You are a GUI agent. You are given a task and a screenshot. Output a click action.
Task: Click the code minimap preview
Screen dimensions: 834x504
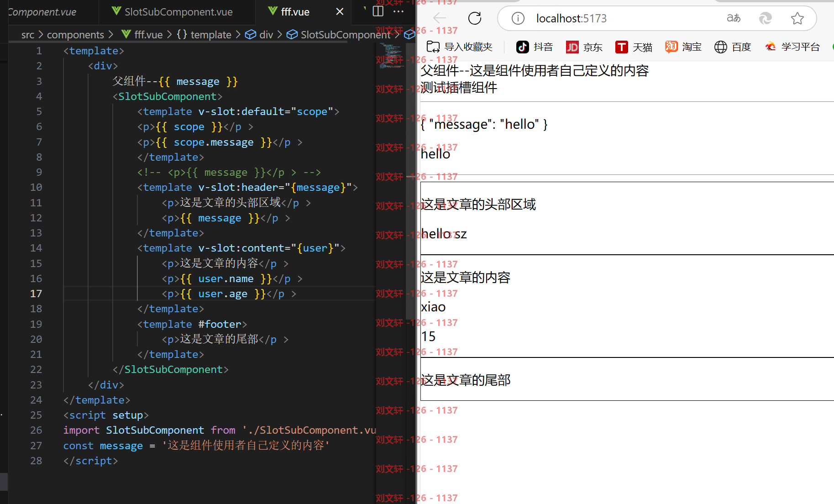[x=392, y=57]
